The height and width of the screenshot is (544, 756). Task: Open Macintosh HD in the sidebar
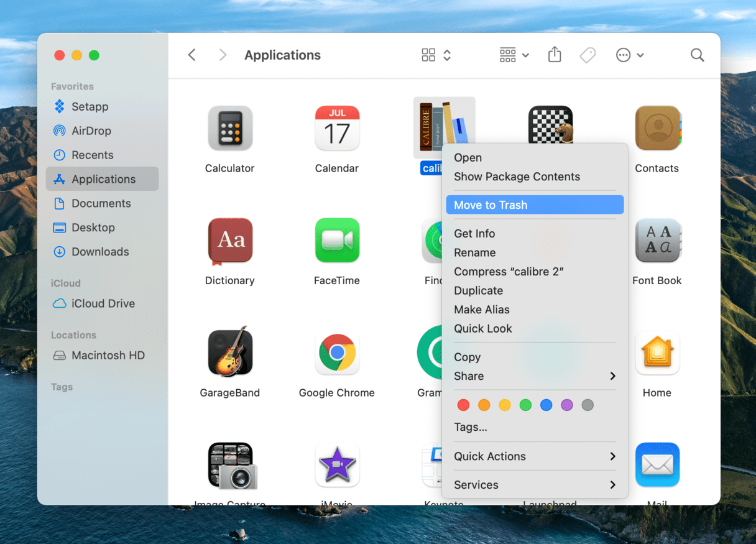click(102, 356)
